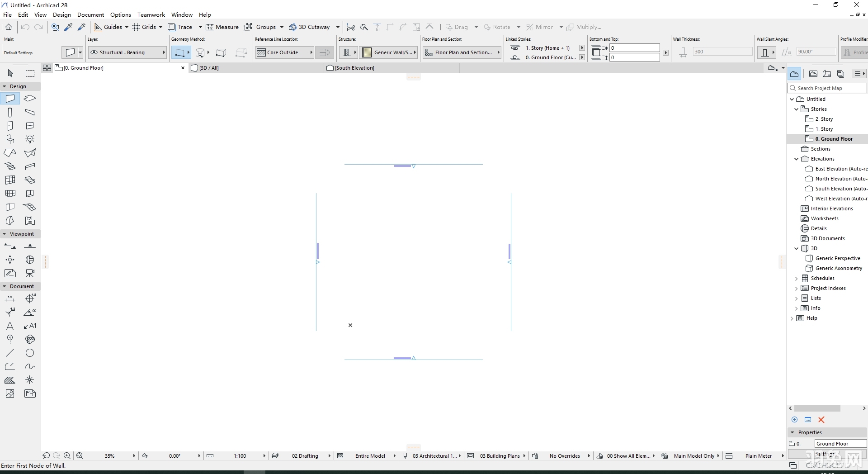This screenshot has height=474, width=868.
Task: Select the Wall tool in Design palette
Action: point(10,98)
